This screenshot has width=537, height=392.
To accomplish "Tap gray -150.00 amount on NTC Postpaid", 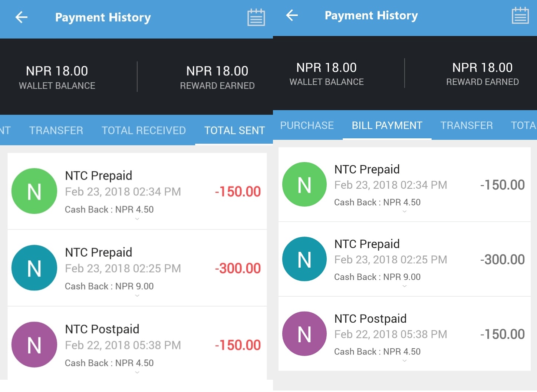I will (502, 334).
